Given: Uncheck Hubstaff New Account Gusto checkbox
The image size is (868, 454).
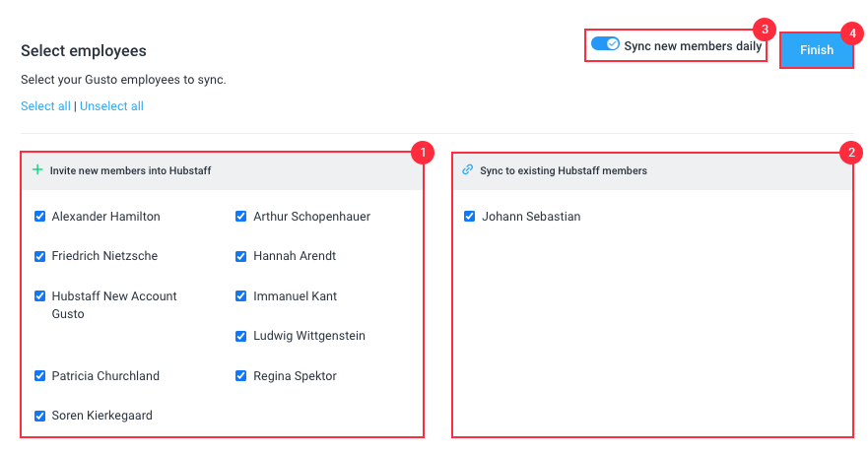Looking at the screenshot, I should coord(39,296).
